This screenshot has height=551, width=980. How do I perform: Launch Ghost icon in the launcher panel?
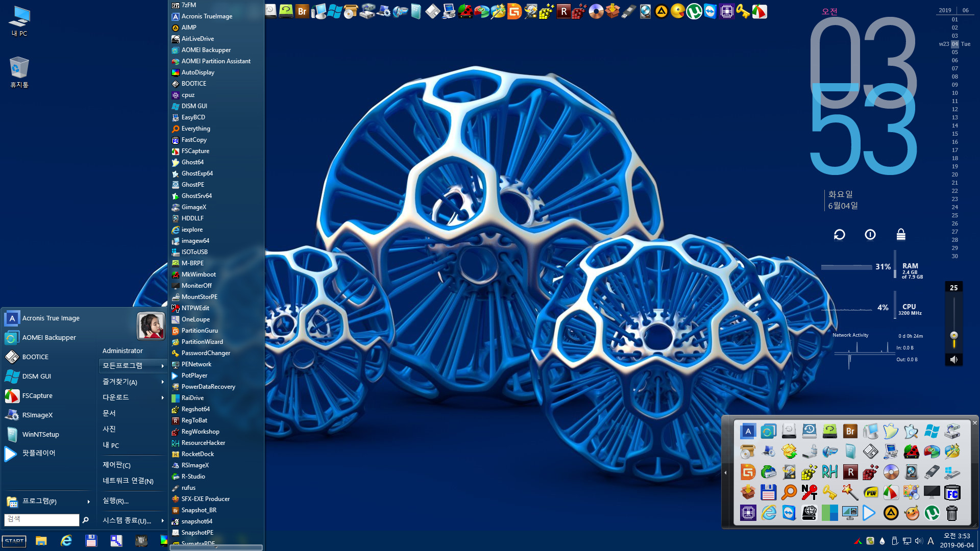coord(891,432)
